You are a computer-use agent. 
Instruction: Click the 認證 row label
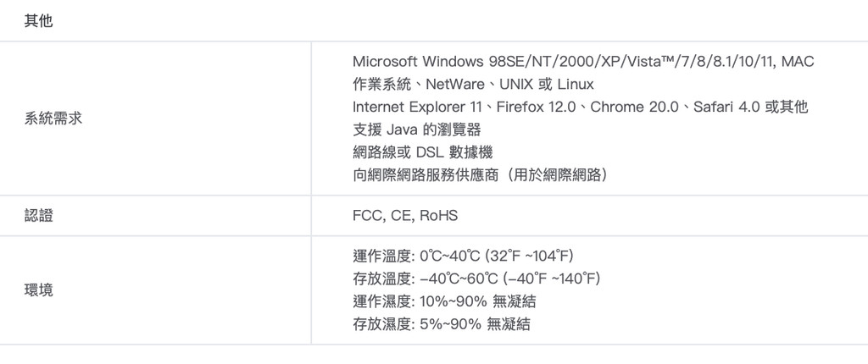[x=38, y=216]
